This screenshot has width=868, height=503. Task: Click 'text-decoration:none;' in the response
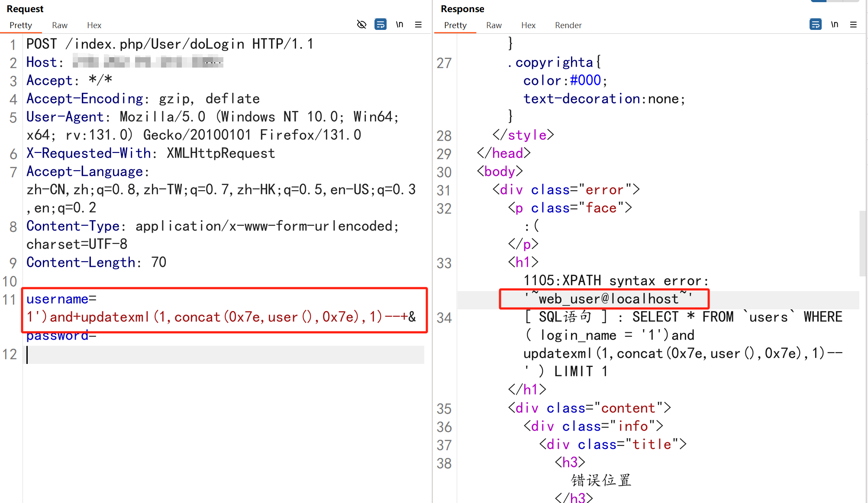pos(604,99)
